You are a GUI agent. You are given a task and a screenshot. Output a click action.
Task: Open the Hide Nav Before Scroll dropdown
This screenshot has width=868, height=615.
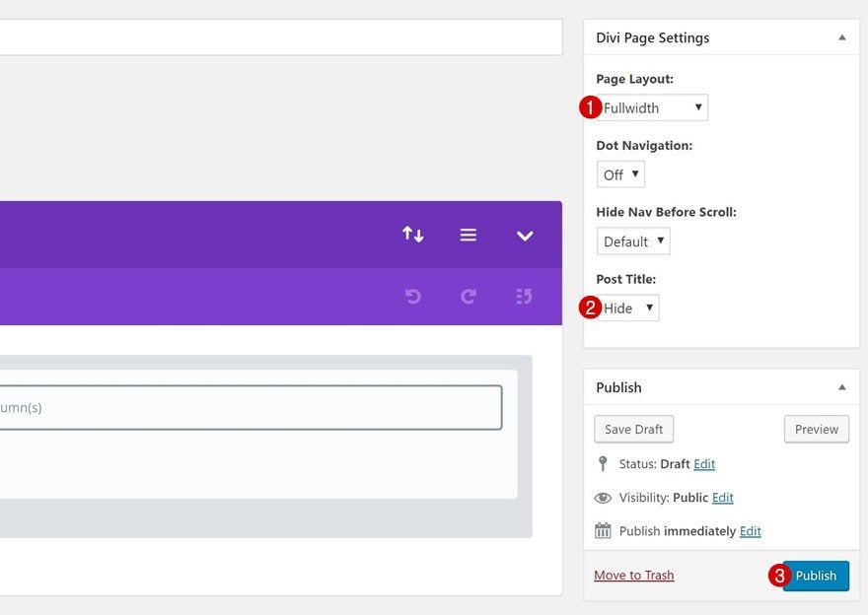[x=633, y=241]
